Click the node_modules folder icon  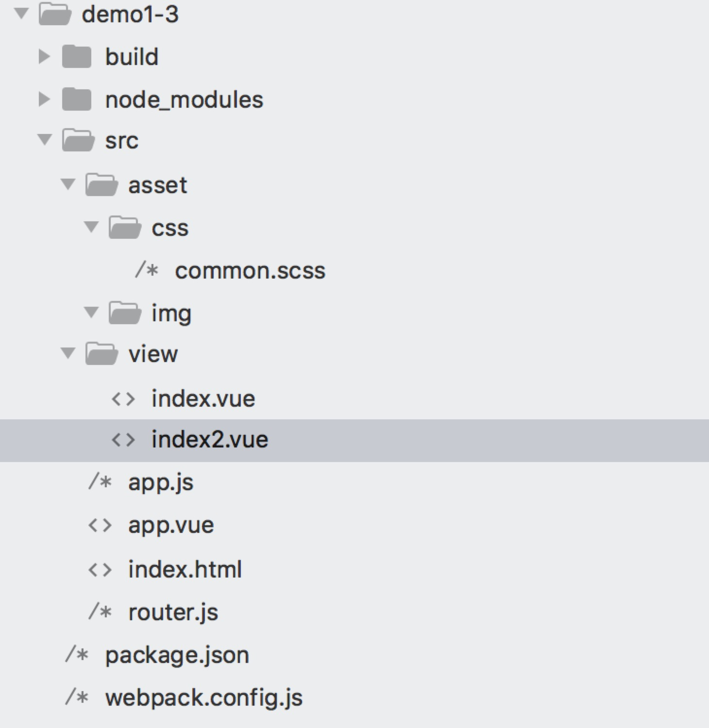coord(77,99)
